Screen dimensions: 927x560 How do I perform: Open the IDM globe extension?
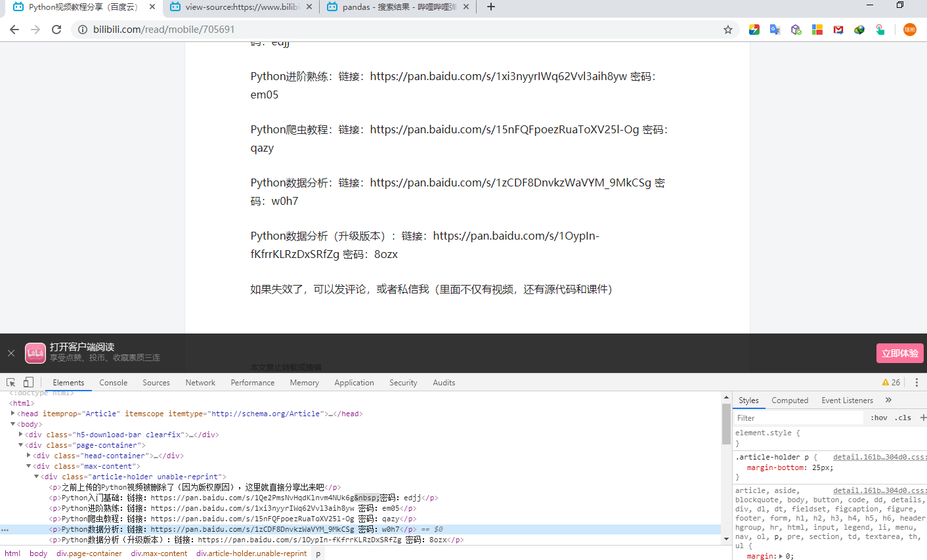pos(859,30)
